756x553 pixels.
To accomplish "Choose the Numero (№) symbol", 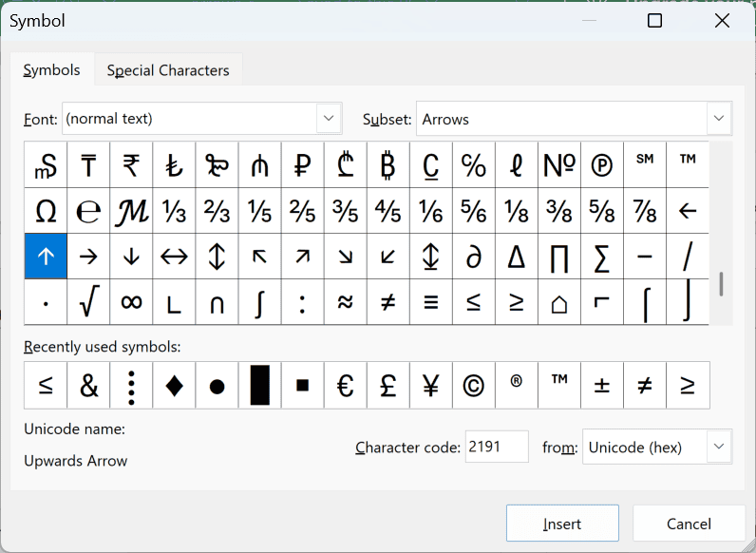I will tap(559, 165).
